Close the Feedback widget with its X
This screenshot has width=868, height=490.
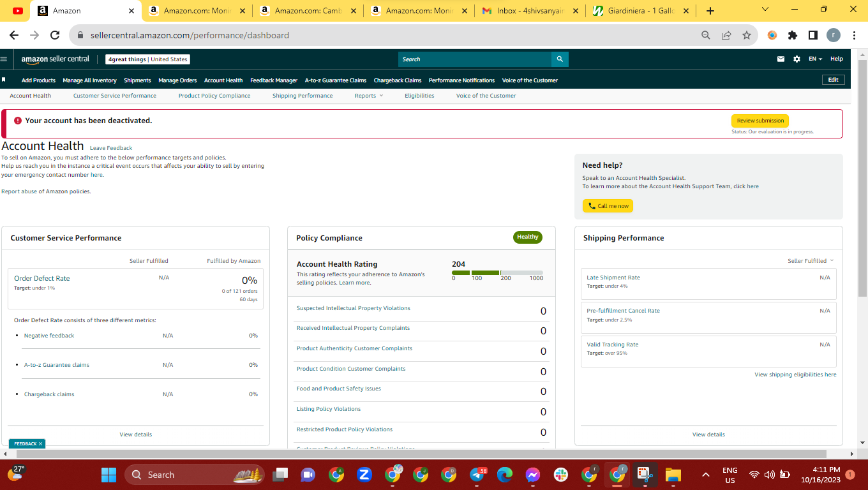[40, 443]
